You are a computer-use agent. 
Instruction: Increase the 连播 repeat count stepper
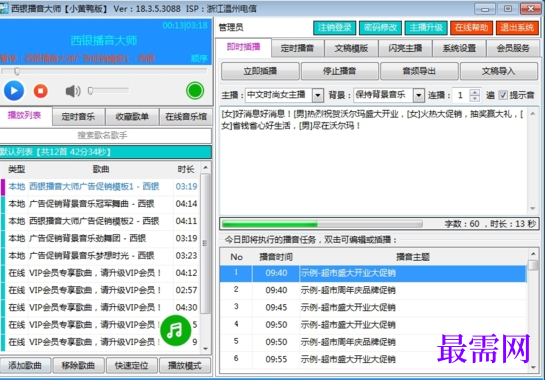pyautogui.click(x=475, y=92)
